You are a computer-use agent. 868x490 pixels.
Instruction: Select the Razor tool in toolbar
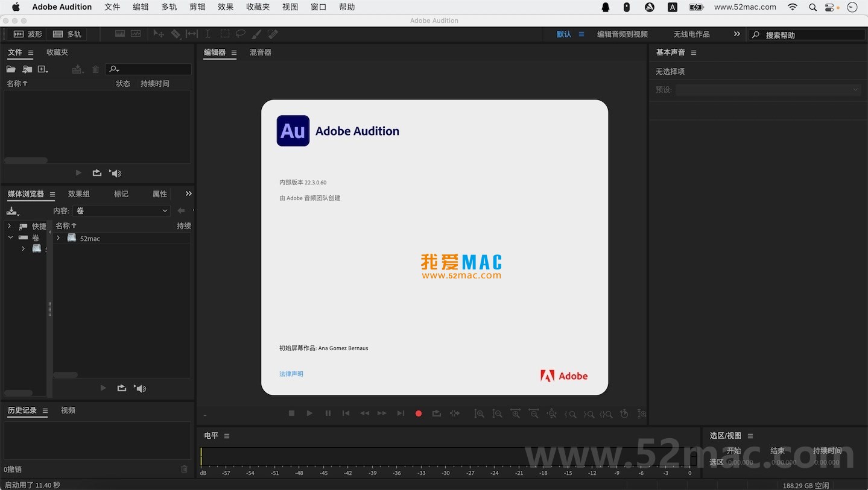tap(176, 34)
